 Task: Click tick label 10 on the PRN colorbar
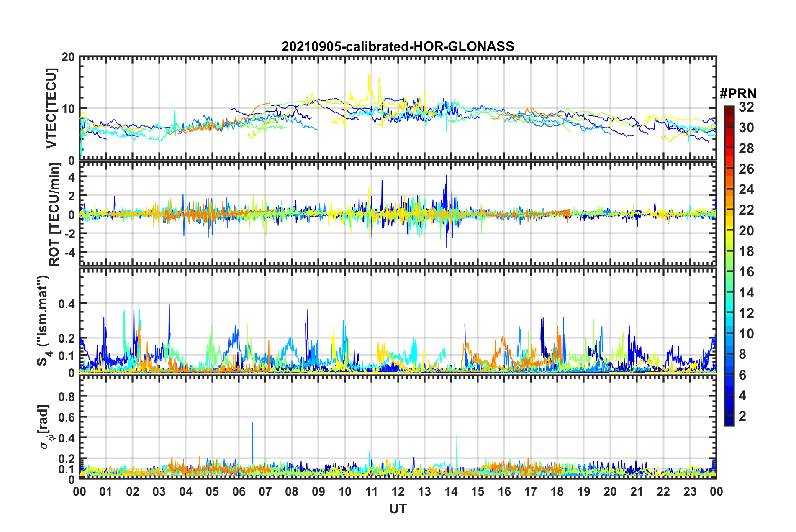point(746,334)
